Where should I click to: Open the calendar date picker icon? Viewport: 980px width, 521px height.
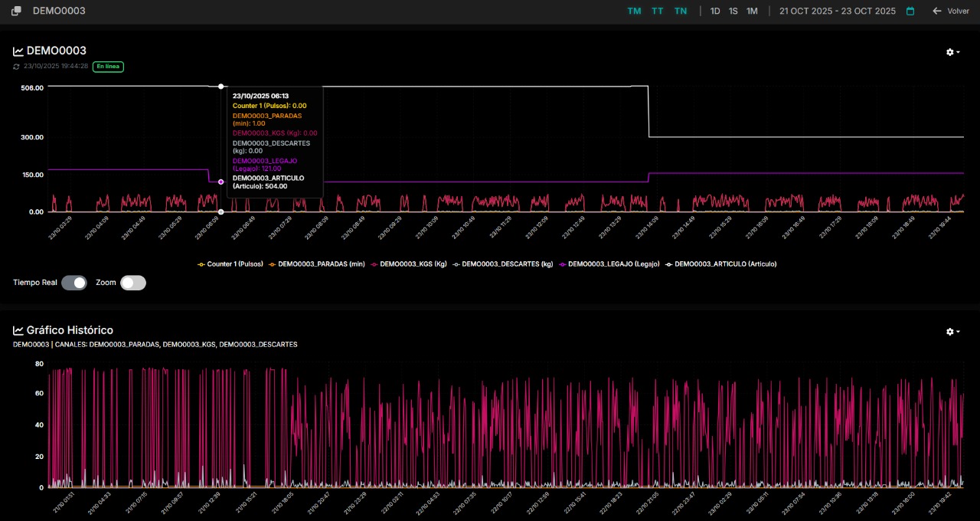(x=910, y=11)
